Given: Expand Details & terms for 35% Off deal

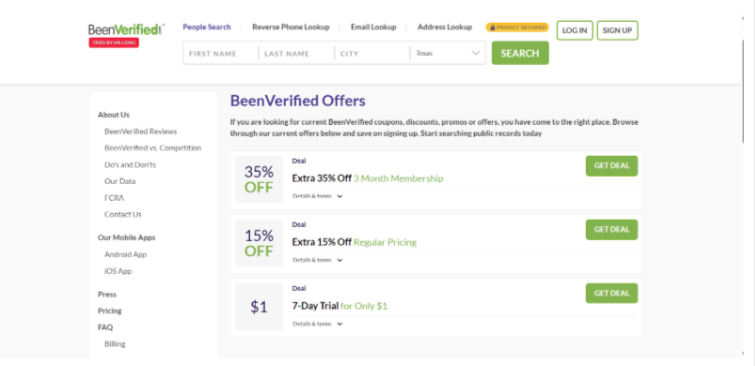Looking at the screenshot, I should [317, 196].
